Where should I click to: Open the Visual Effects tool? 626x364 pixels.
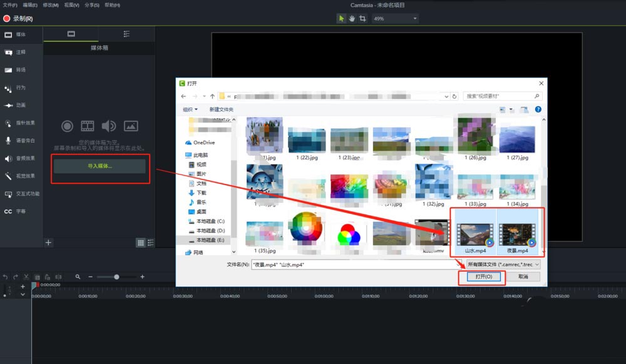19,176
